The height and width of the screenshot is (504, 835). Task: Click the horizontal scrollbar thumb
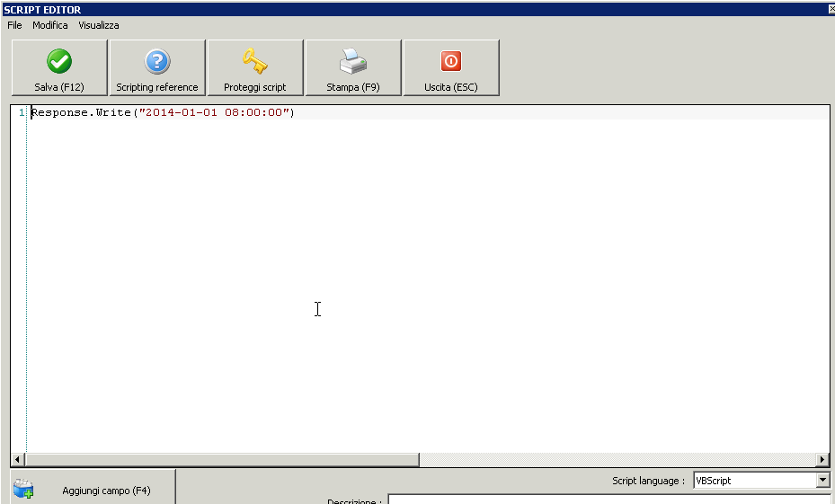(x=221, y=459)
